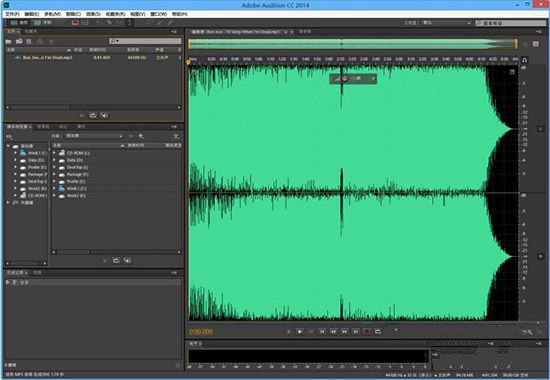
Task: Switch to Waveform editor view button
Action: click(19, 22)
